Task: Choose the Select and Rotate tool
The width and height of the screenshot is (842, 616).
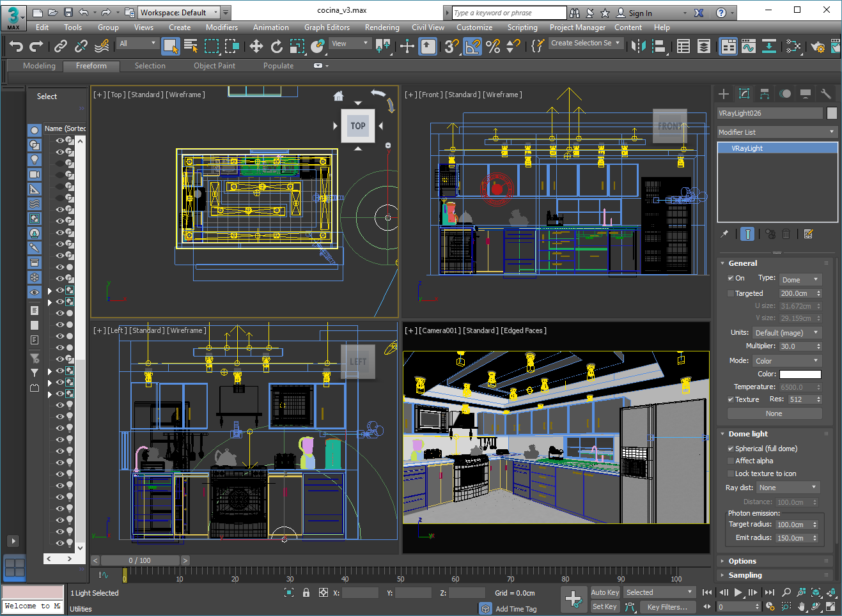Action: pyautogui.click(x=277, y=46)
